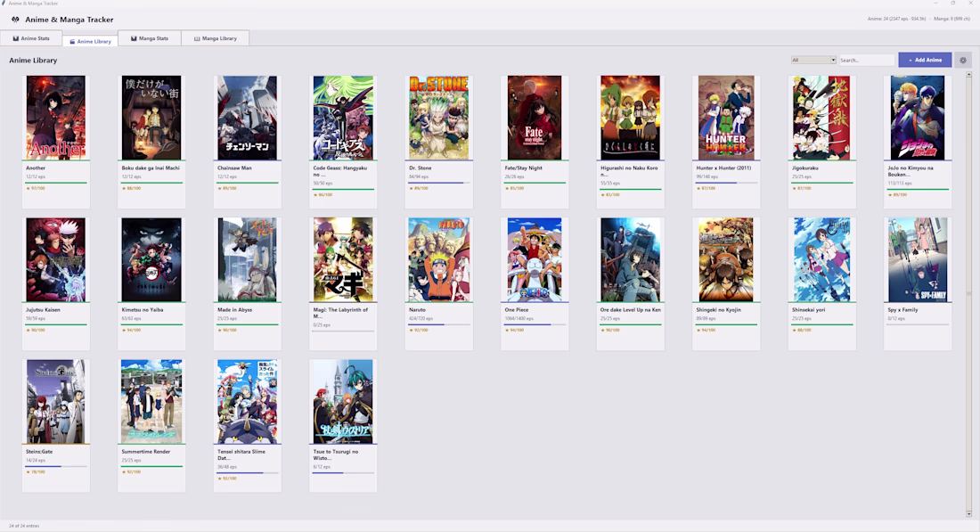
Task: Click the app logo beside Anime & Manga Tracker
Action: coord(15,20)
